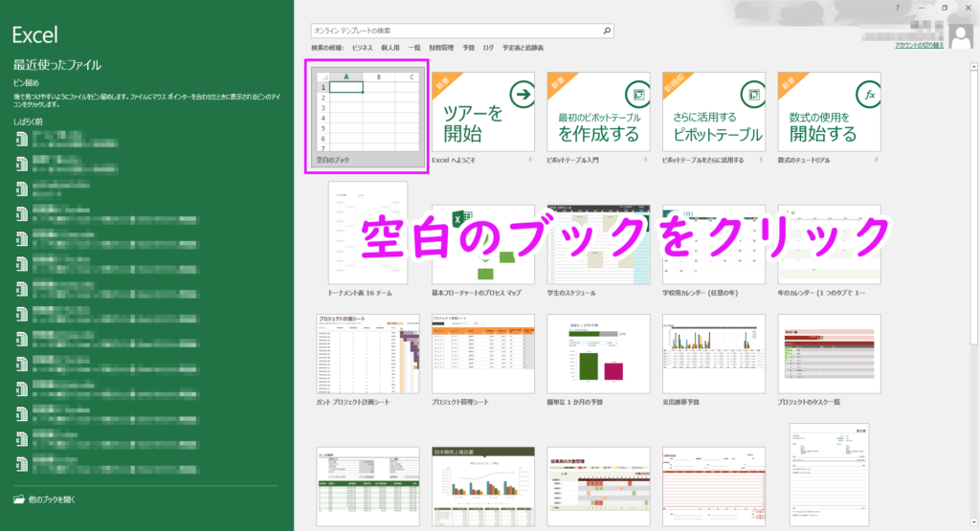Choose the プロジェクトのタスク一覧 template
Screen dimensions: 980x531
click(829, 354)
